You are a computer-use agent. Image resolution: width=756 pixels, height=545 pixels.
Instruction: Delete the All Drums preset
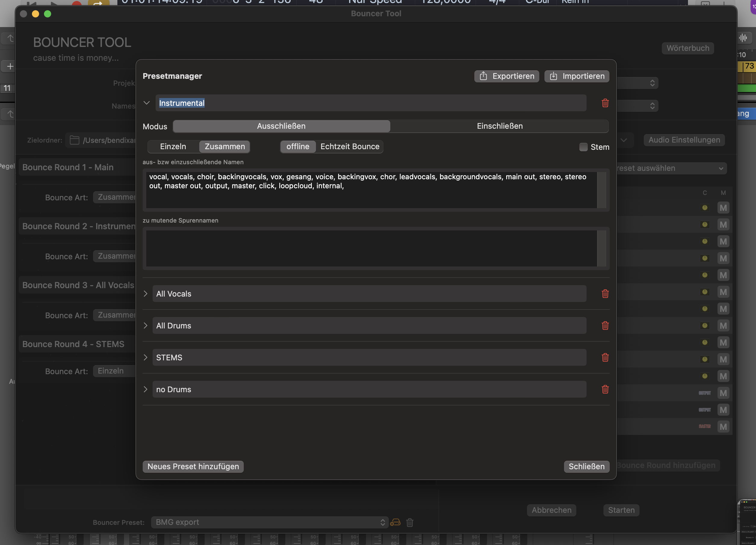pyautogui.click(x=605, y=325)
